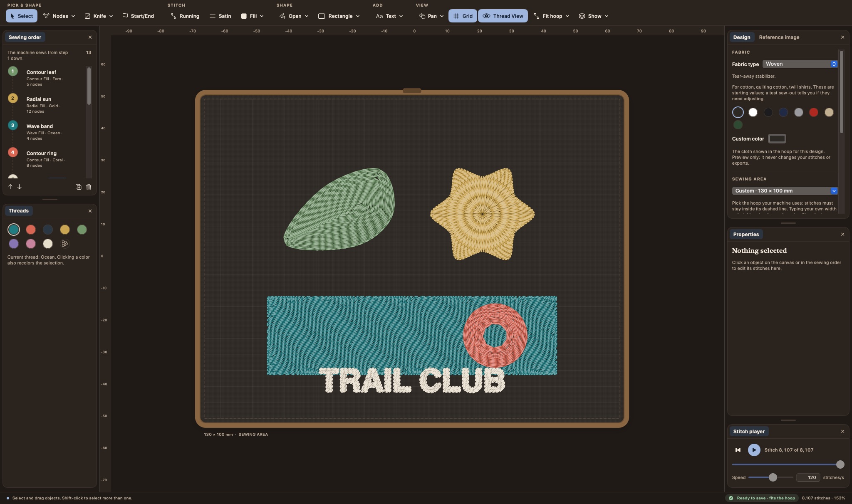This screenshot has width=852, height=504.
Task: Close the Sewing order panel
Action: [90, 37]
